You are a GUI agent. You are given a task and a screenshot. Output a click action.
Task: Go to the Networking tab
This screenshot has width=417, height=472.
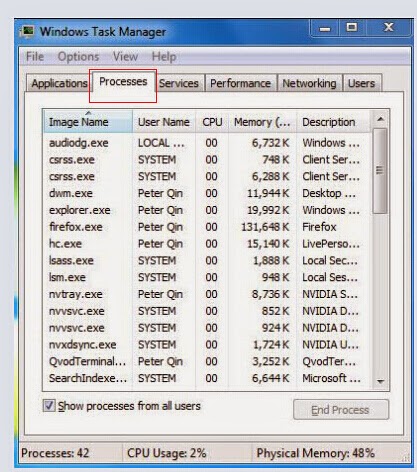[309, 83]
